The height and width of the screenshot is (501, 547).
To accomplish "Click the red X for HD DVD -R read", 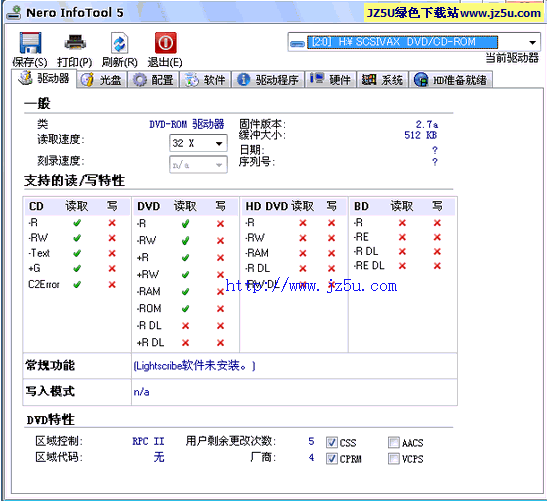I will tap(303, 223).
